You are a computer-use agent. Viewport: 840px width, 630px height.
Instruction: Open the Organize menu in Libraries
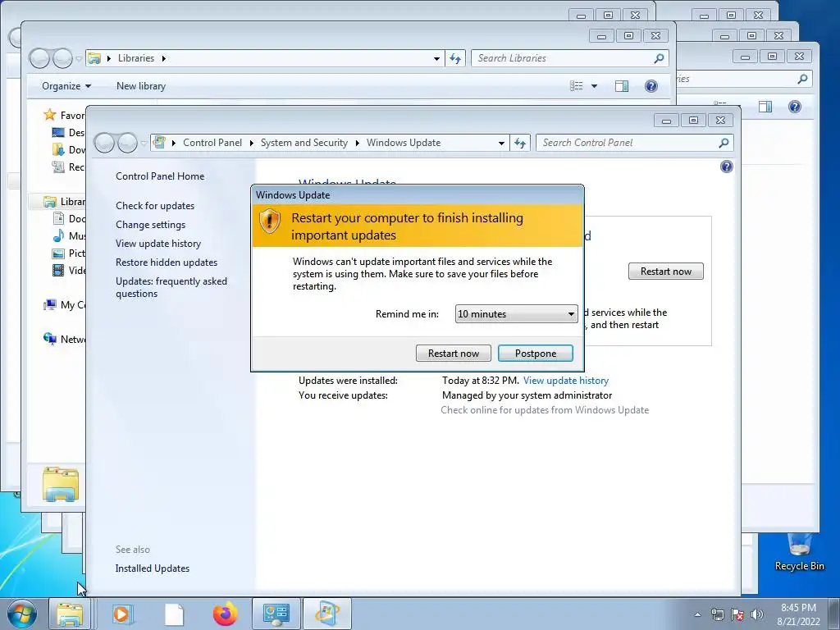click(66, 85)
